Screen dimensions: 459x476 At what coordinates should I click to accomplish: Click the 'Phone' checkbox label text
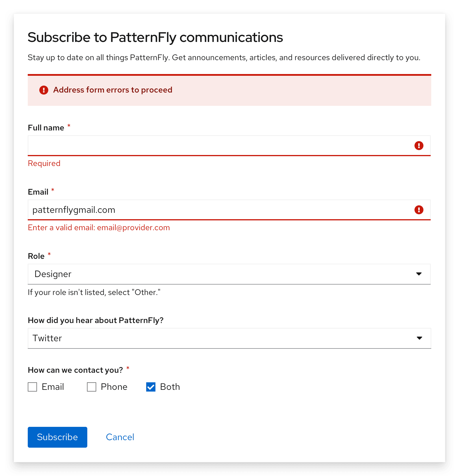tap(114, 387)
